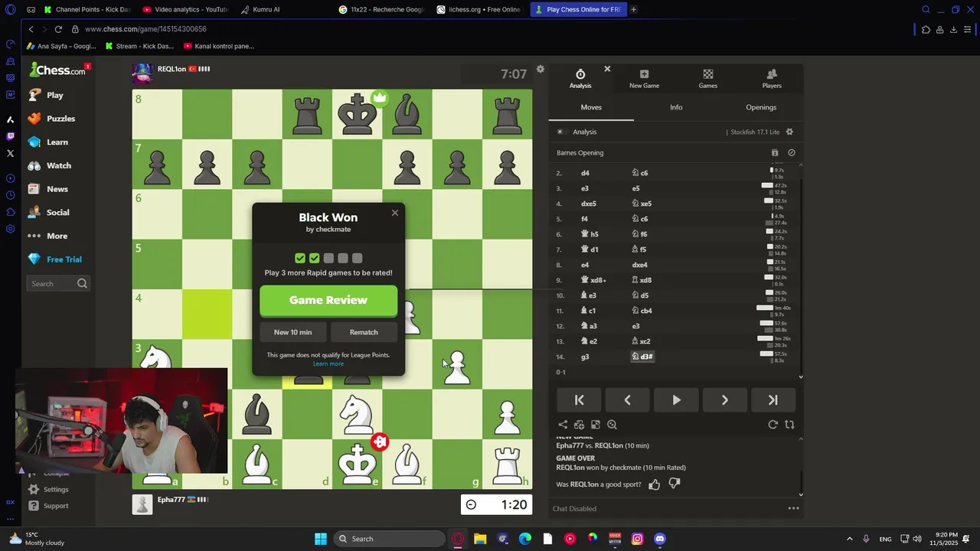The image size is (980, 551).
Task: Flip the board with the arrows icon
Action: [789, 425]
